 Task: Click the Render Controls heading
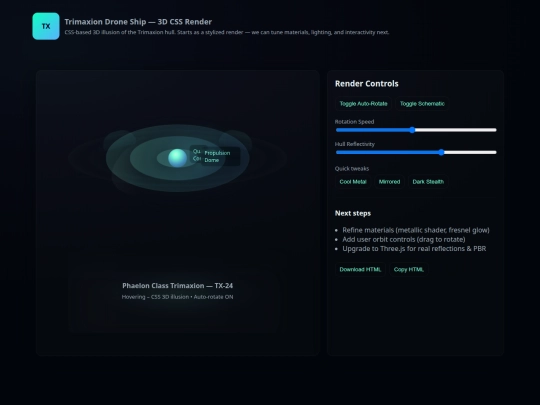pyautogui.click(x=366, y=84)
